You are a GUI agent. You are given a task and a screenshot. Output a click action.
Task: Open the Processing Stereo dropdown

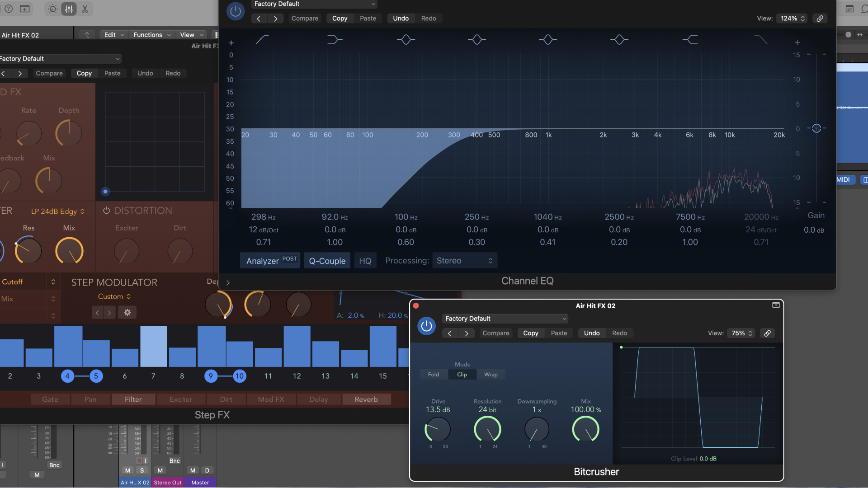pos(464,261)
